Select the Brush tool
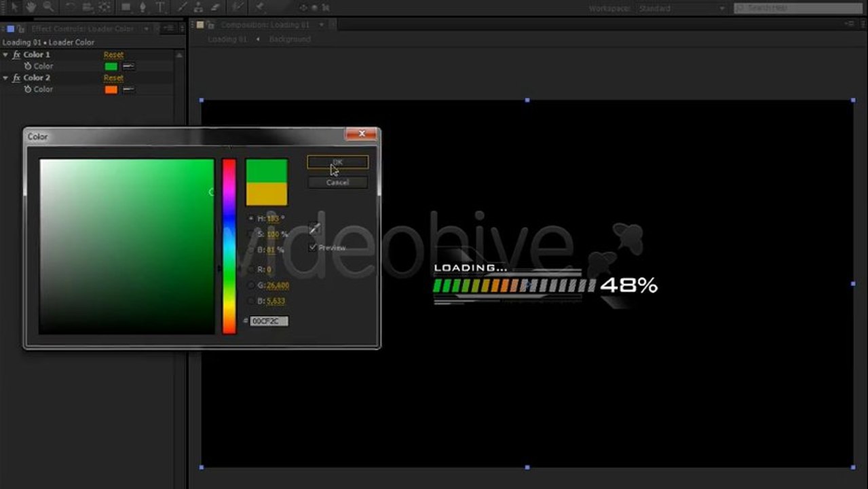Screen dimensions: 868x489 182,7
